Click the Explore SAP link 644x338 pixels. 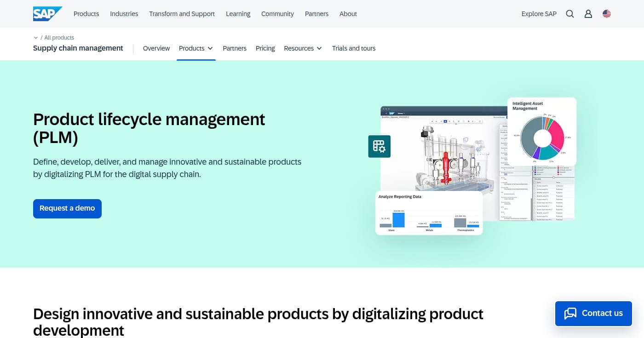(539, 14)
